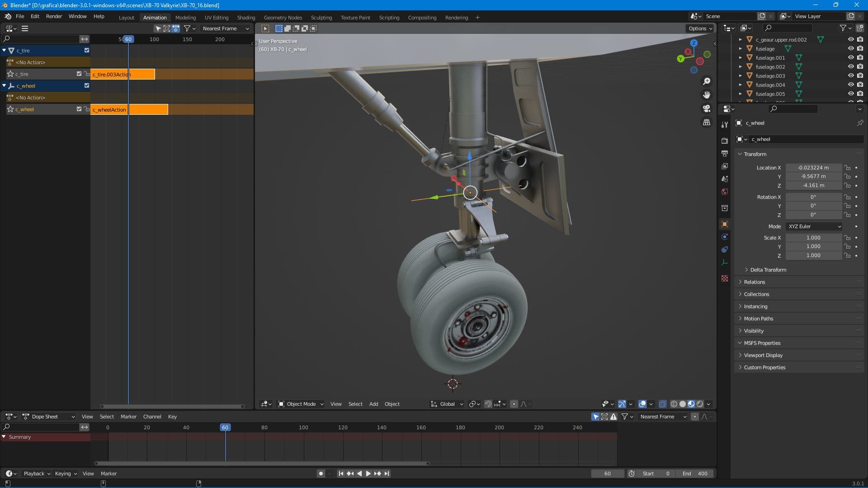Expand the Delta Transform panel
This screenshot has width=868, height=488.
pyautogui.click(x=767, y=270)
